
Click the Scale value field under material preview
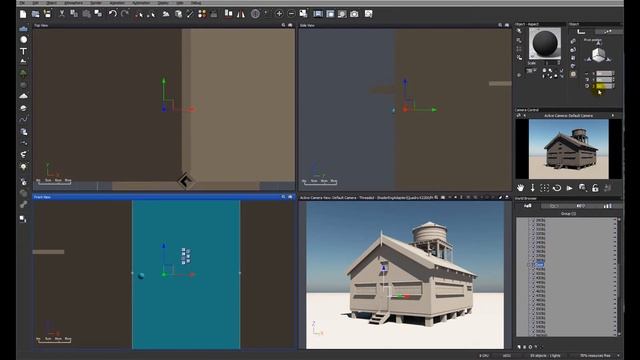[x=551, y=63]
